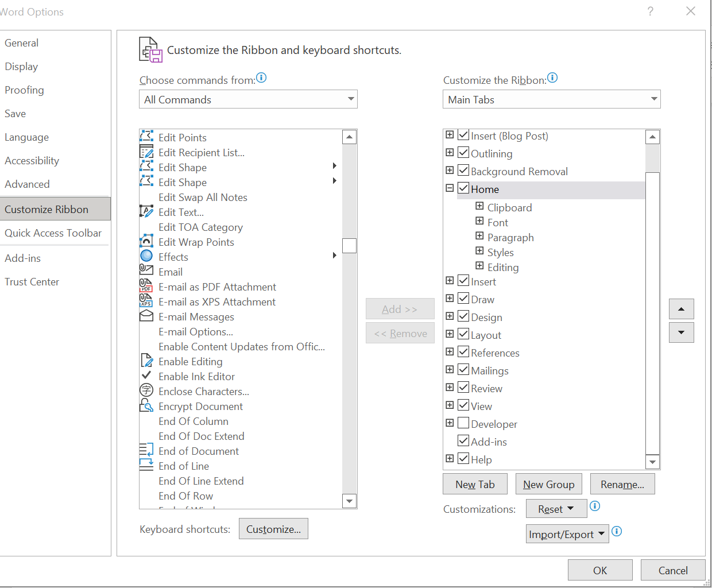Expand the Paragraph group
This screenshot has width=712, height=588.
[x=479, y=235]
